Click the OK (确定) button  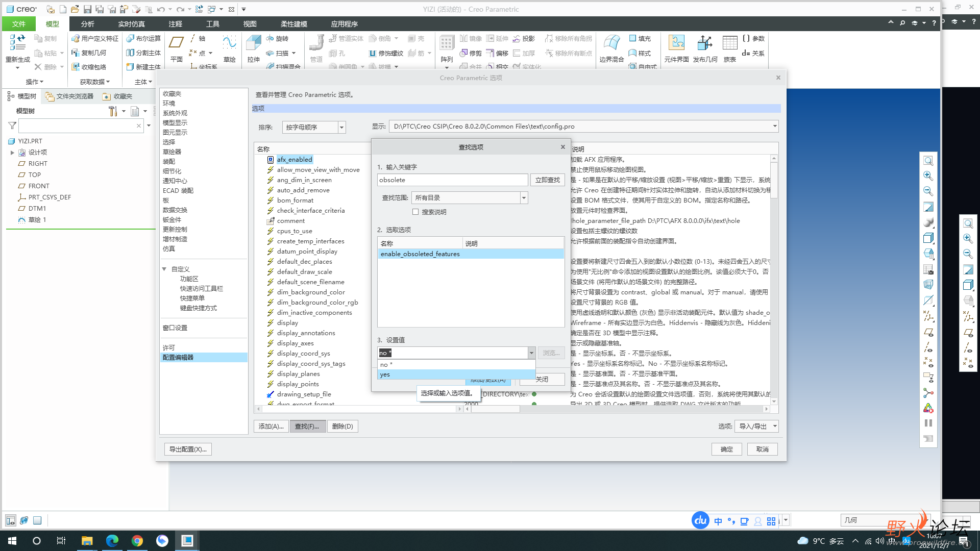(727, 449)
